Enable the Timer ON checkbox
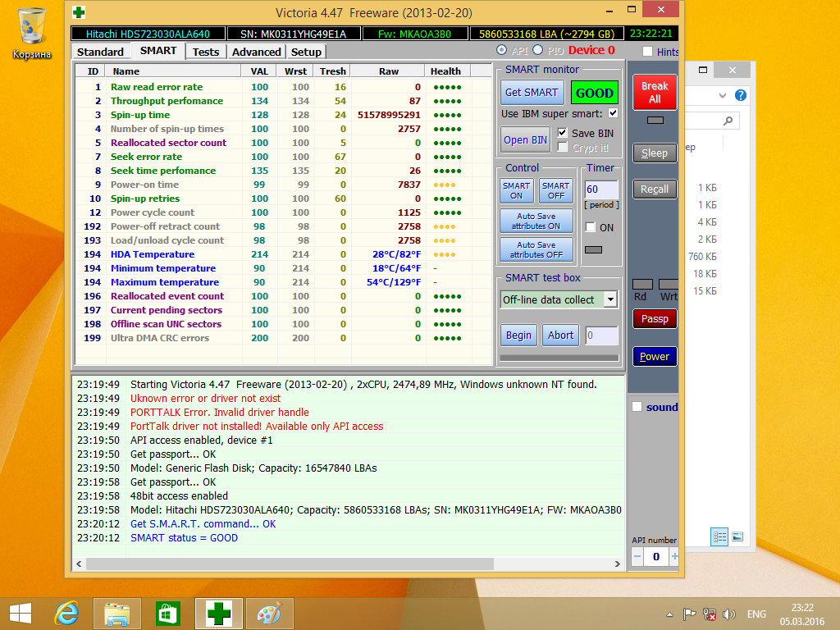Viewport: 840px width, 630px height. (x=591, y=227)
